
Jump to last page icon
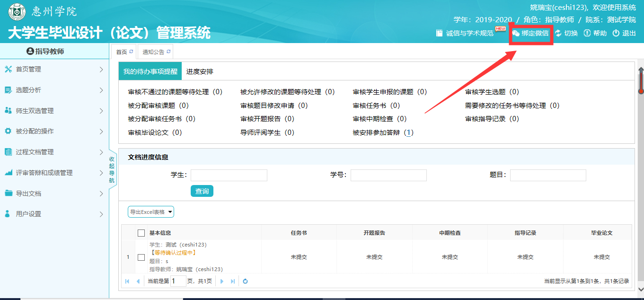pos(233,281)
